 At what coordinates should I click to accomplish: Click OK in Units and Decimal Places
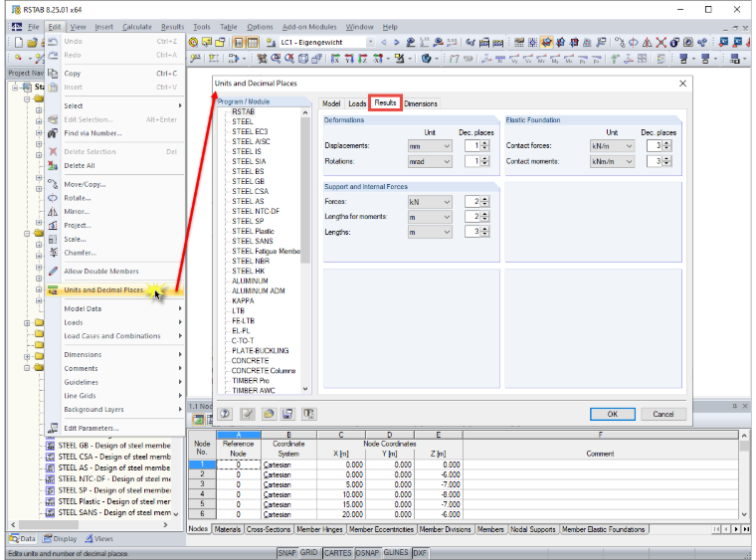pyautogui.click(x=613, y=414)
